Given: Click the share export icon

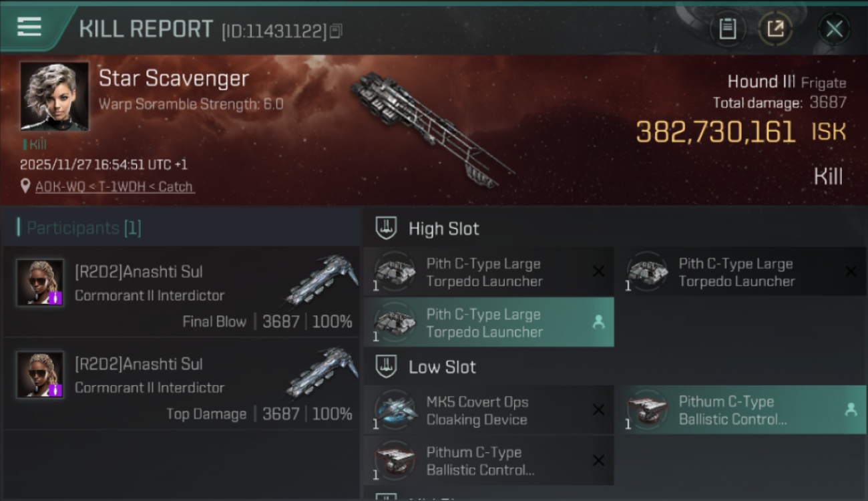Looking at the screenshot, I should [775, 29].
